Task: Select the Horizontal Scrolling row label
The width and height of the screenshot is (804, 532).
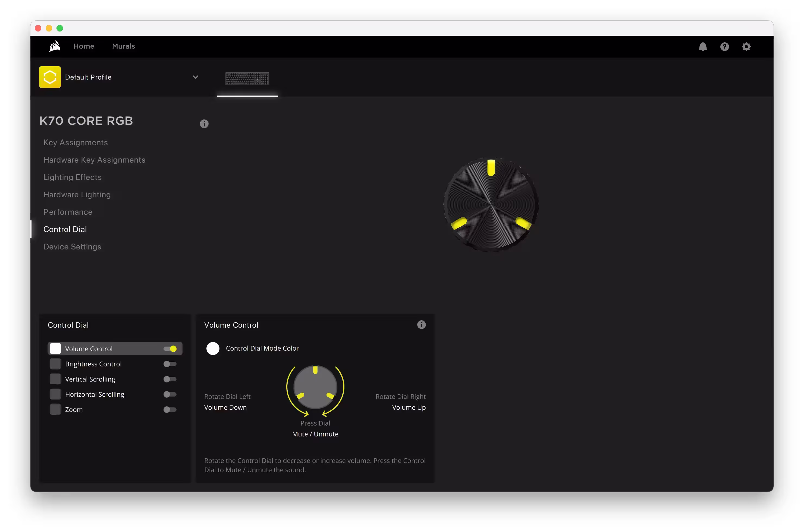Action: tap(95, 394)
